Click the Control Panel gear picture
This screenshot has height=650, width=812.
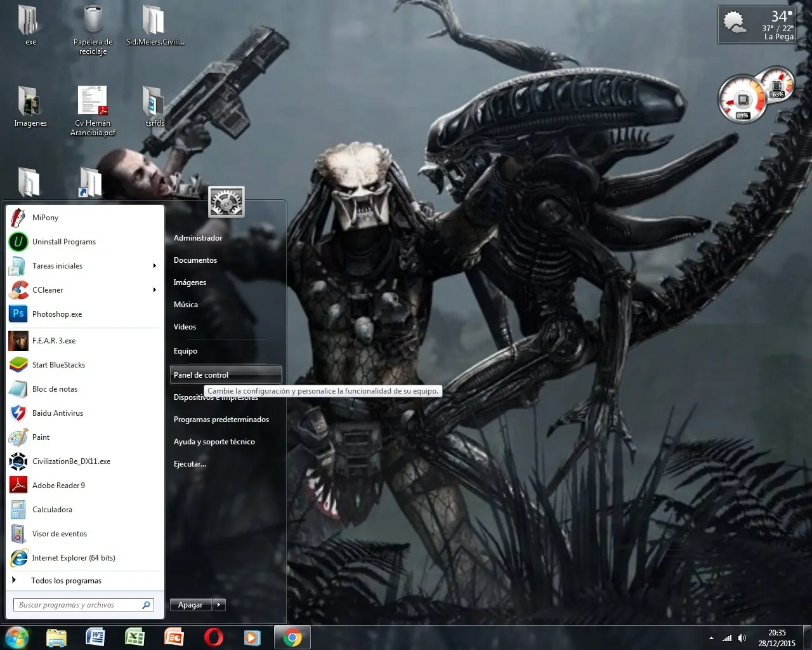(226, 202)
